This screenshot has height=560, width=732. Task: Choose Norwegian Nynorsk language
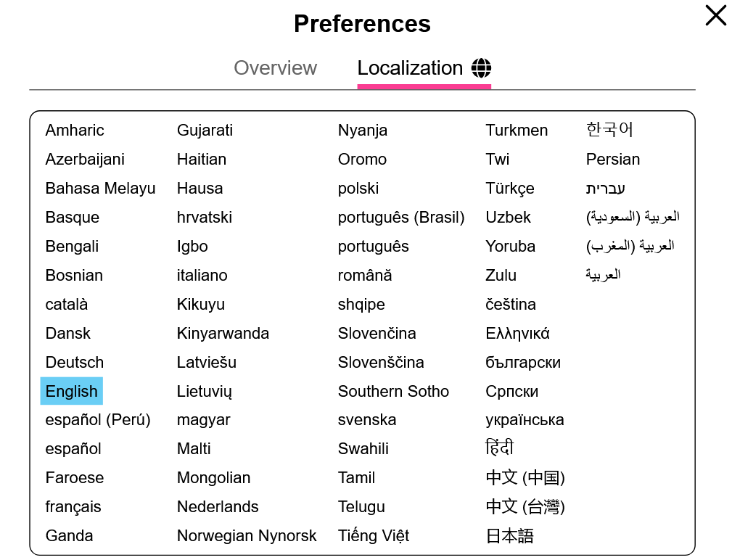(x=247, y=536)
